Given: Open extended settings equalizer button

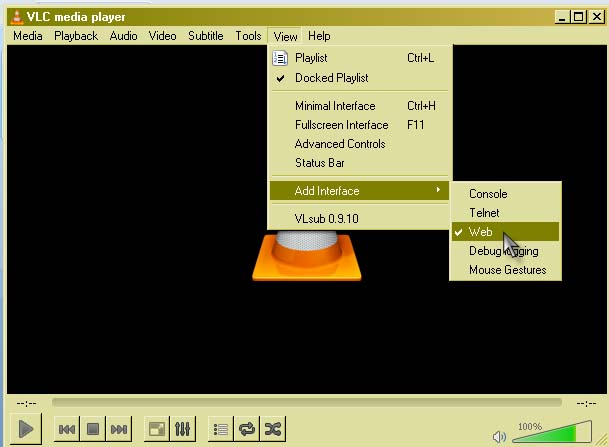Looking at the screenshot, I should [183, 429].
